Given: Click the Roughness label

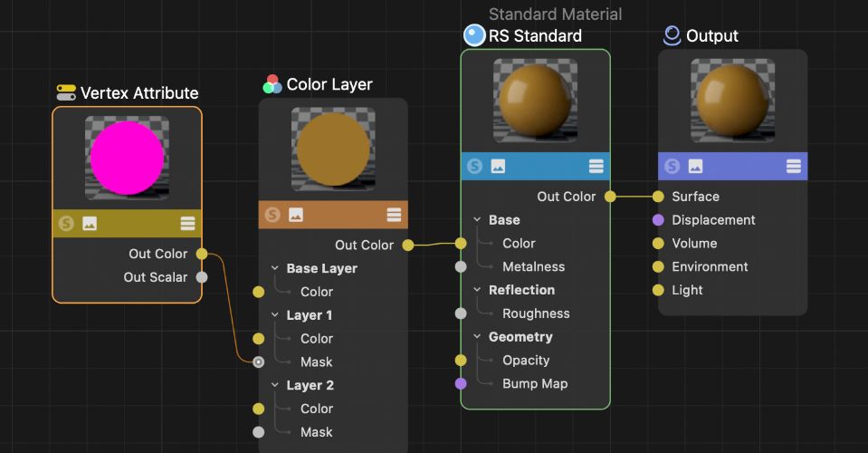Looking at the screenshot, I should point(536,313).
